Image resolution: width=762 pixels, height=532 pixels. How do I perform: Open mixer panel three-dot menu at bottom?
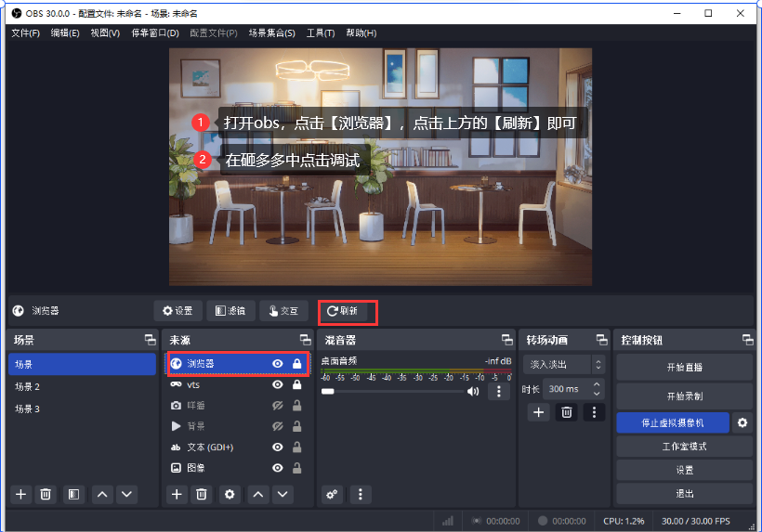pyautogui.click(x=361, y=495)
